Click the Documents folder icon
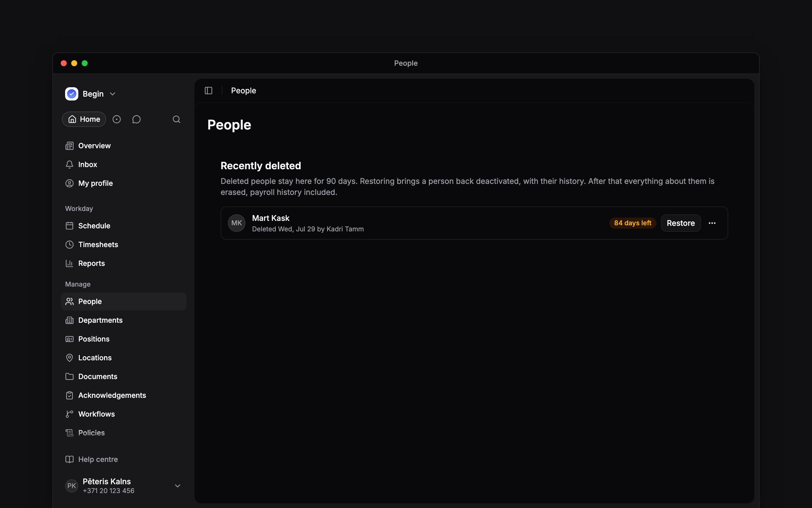This screenshot has height=508, width=812. (70, 377)
